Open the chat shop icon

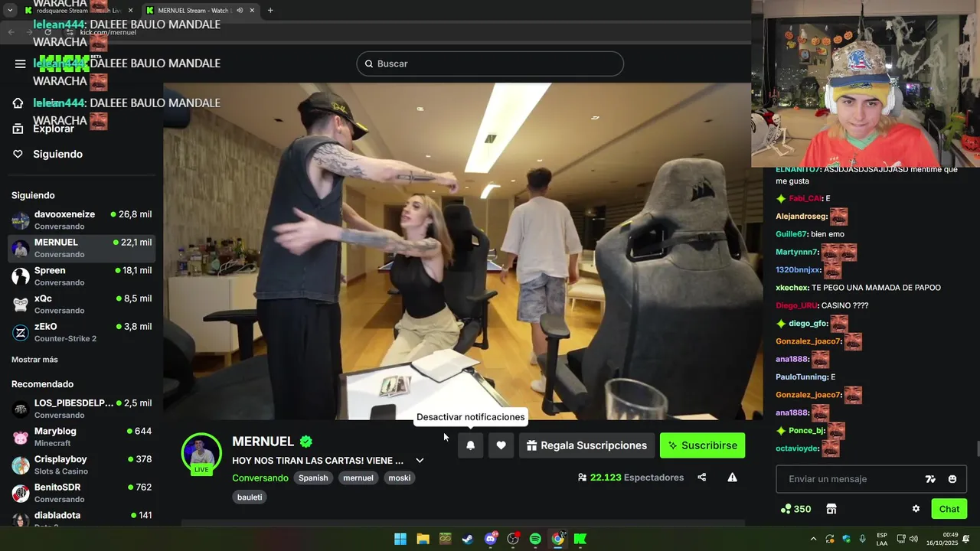831,509
